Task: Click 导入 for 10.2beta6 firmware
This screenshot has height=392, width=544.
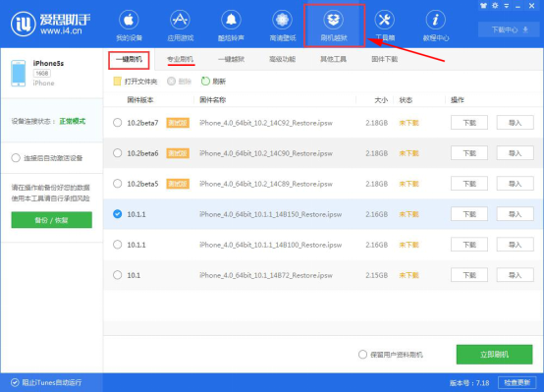Action: pyautogui.click(x=515, y=153)
